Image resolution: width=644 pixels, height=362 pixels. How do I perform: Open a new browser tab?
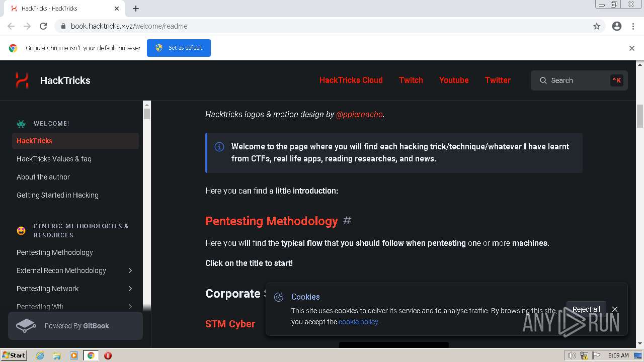pos(136,9)
